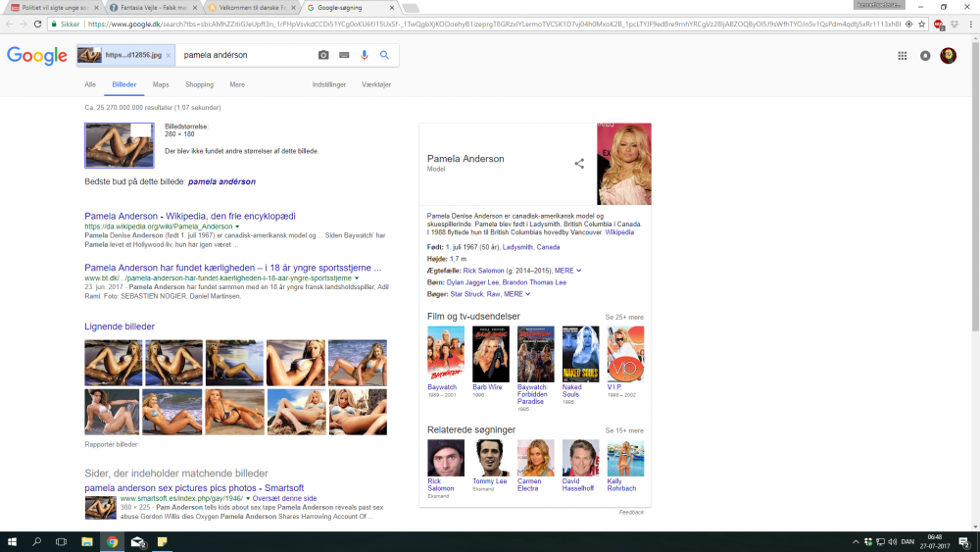The width and height of the screenshot is (980, 552).
Task: Start voice search with microphone icon
Action: (365, 55)
